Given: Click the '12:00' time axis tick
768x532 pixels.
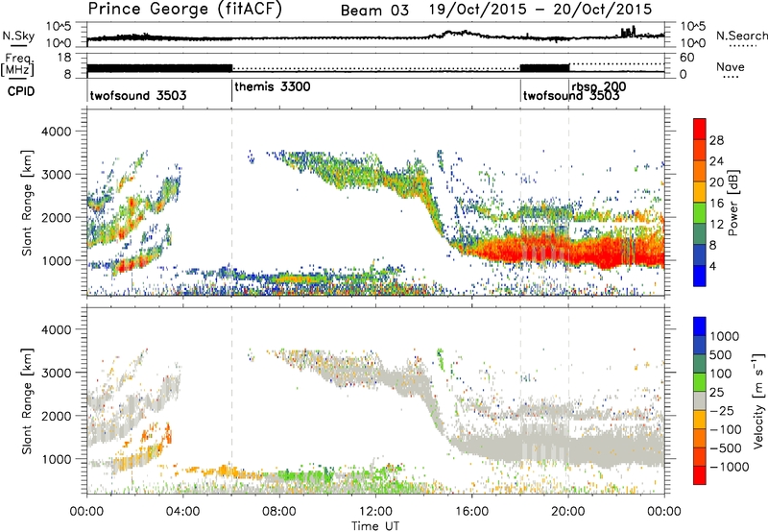Looking at the screenshot, I should [375, 512].
